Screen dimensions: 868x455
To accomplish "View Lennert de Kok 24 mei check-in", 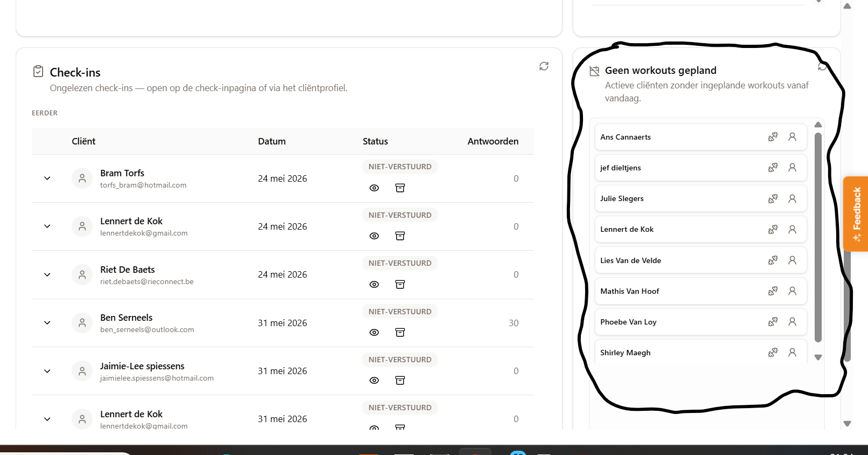I will [x=374, y=236].
